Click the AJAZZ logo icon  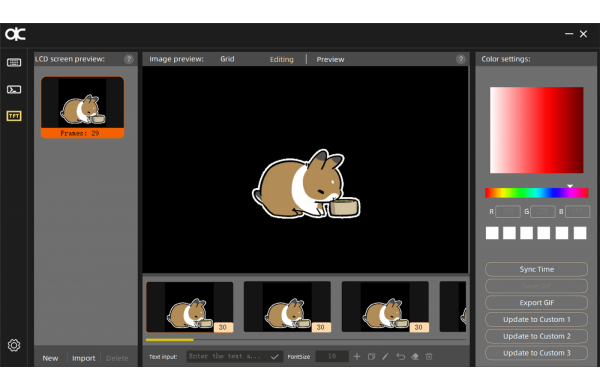pos(15,34)
